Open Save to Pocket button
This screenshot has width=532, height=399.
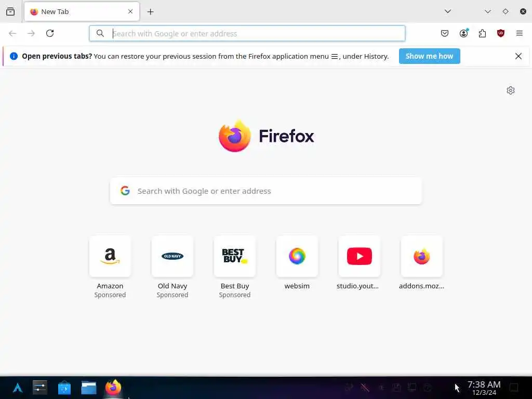445,33
